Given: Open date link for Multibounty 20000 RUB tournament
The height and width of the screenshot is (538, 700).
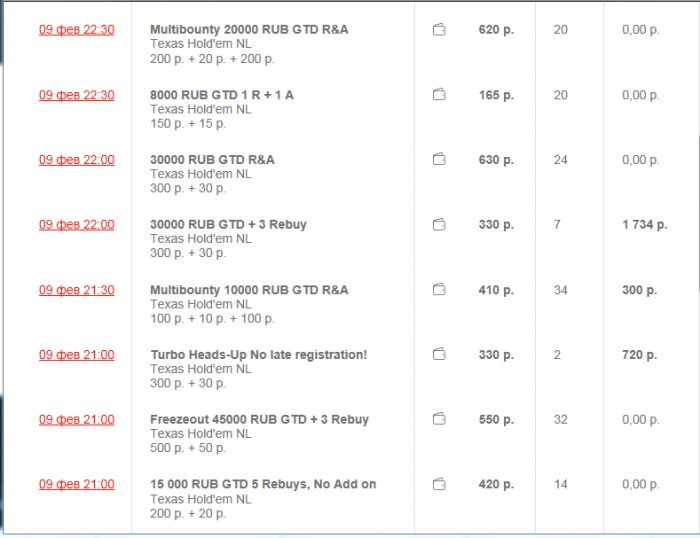Looking at the screenshot, I should 77,30.
